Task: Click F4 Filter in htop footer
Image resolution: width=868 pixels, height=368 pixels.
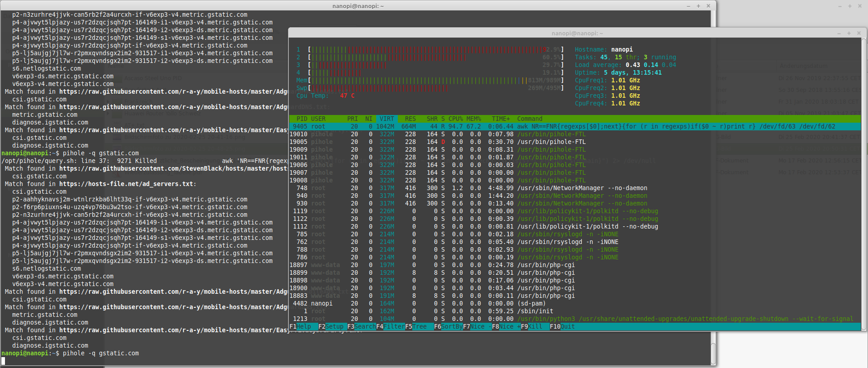Action: [391, 326]
